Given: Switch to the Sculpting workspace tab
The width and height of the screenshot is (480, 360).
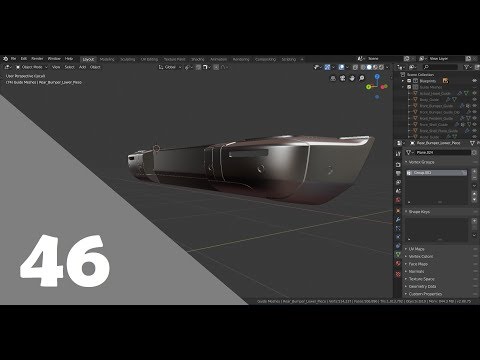Looking at the screenshot, I should click(128, 59).
